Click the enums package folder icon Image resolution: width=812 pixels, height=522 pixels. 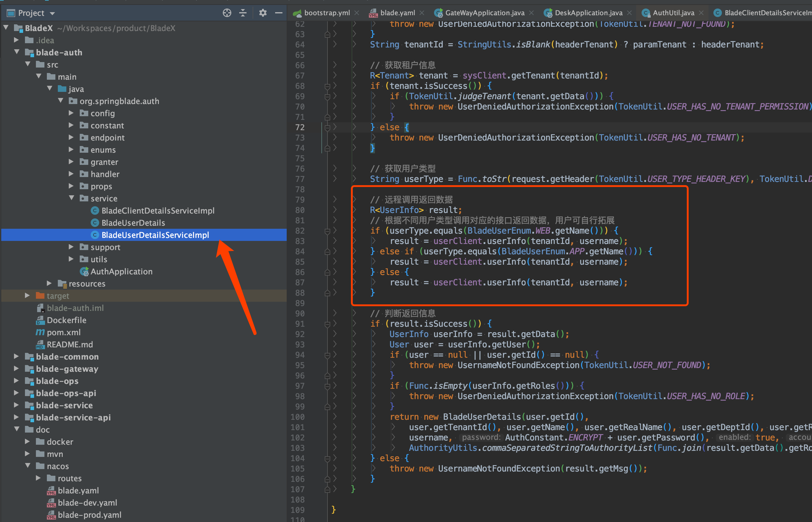[x=84, y=150]
